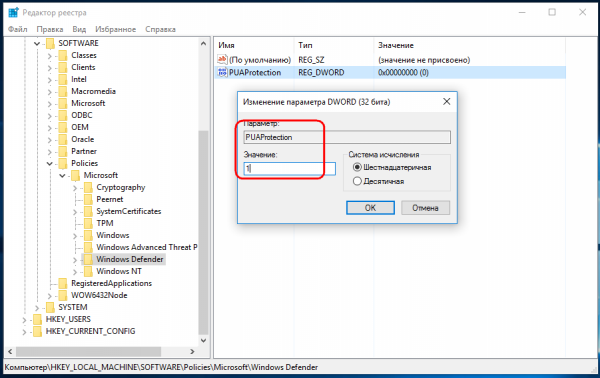Expand the Clients key

coord(50,68)
